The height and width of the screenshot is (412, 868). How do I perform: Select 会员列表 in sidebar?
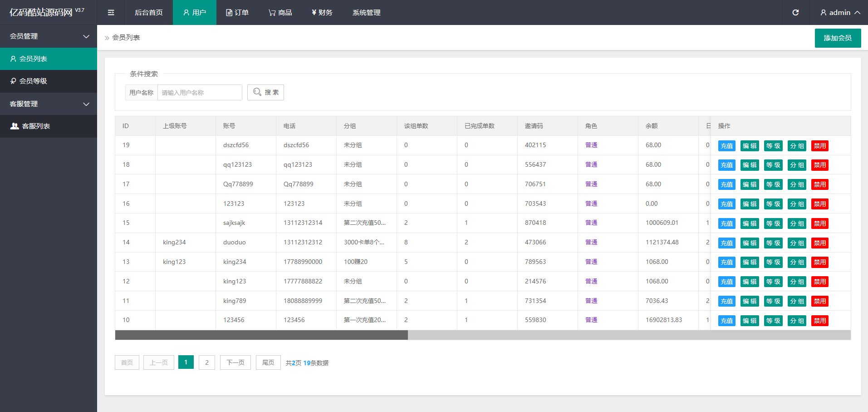(x=49, y=59)
